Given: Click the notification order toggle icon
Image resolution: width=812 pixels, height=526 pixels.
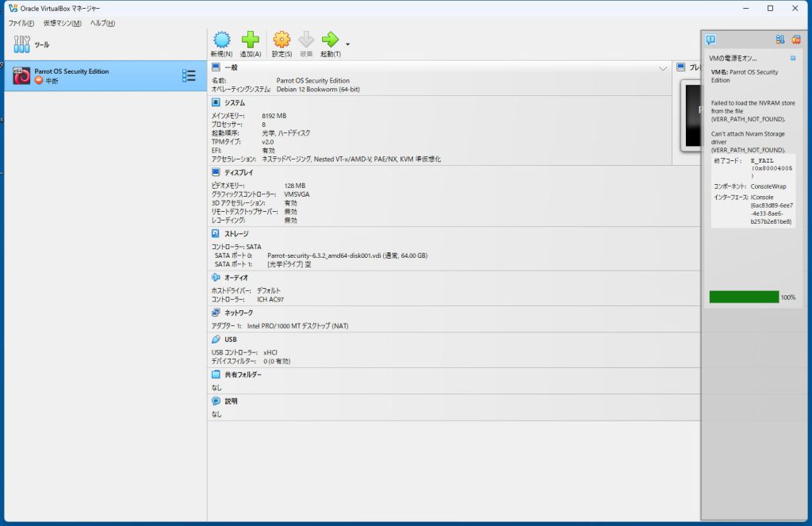Looking at the screenshot, I should 780,40.
